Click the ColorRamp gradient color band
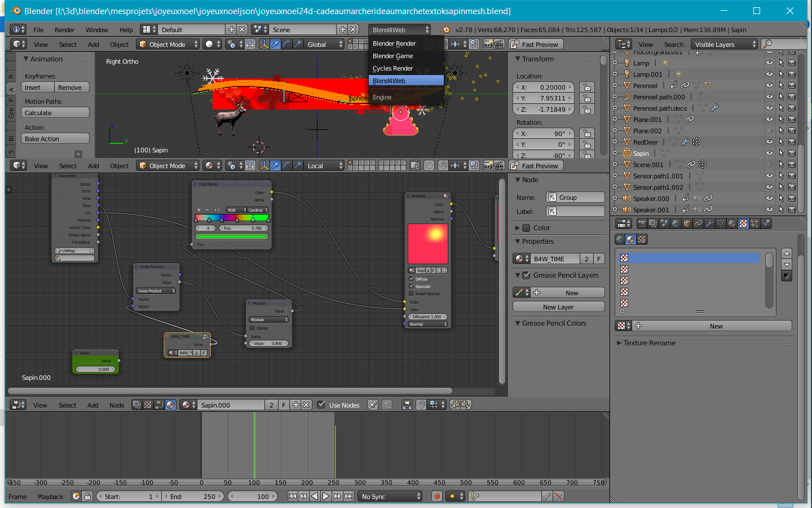This screenshot has height=508, width=812. (232, 217)
